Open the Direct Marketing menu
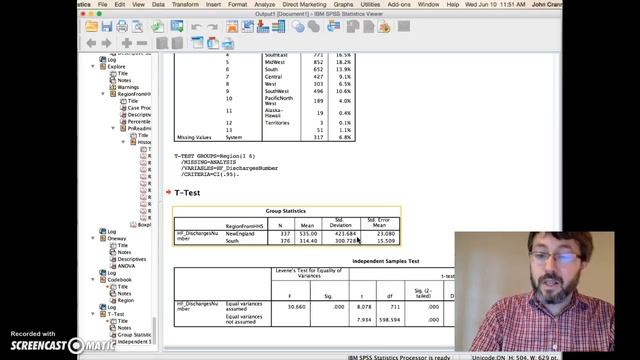Image resolution: width=640 pixels, height=360 pixels. 304,4
